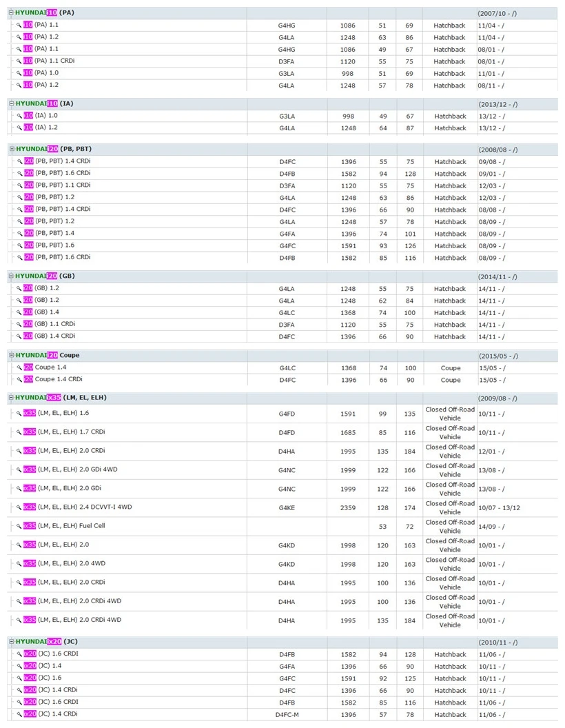Viewport: 565px width, 728px height.
Task: Click magnifier icon beside ix35 Fuel Cell
Action: (x=19, y=527)
